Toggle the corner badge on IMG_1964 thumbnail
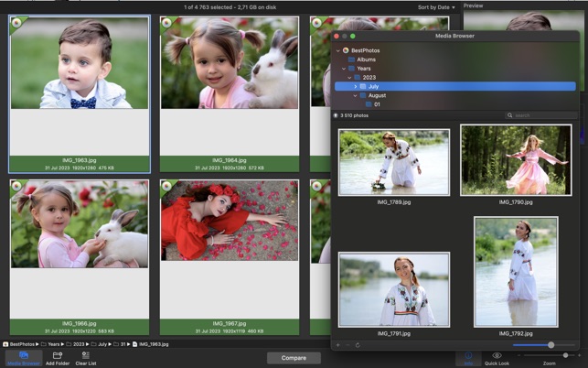This screenshot has width=588, height=368. [x=166, y=24]
